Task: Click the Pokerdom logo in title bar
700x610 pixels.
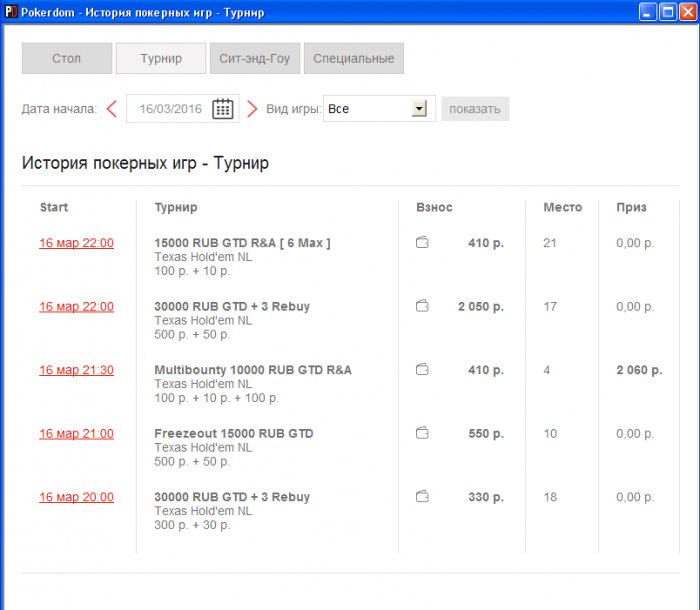Action: (10, 12)
